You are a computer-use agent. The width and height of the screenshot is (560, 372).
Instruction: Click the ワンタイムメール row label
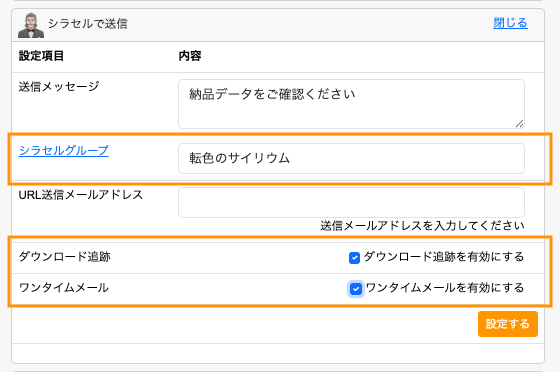click(x=64, y=288)
